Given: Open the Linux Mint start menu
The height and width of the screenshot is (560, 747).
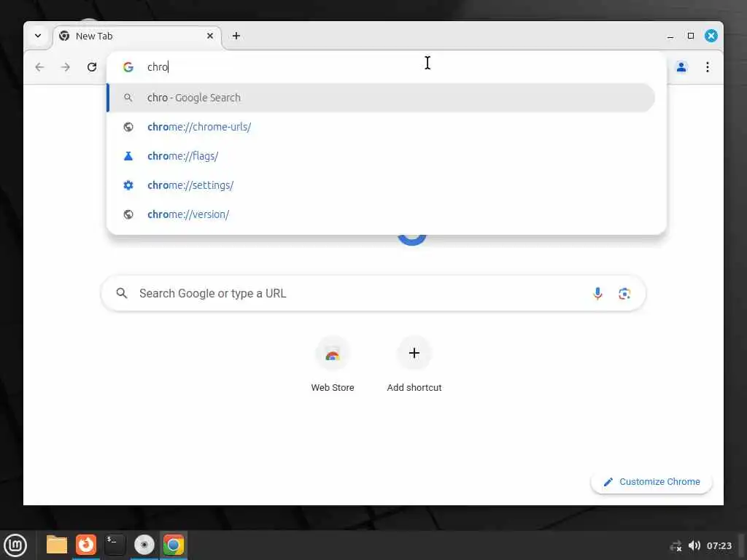Looking at the screenshot, I should 15,545.
